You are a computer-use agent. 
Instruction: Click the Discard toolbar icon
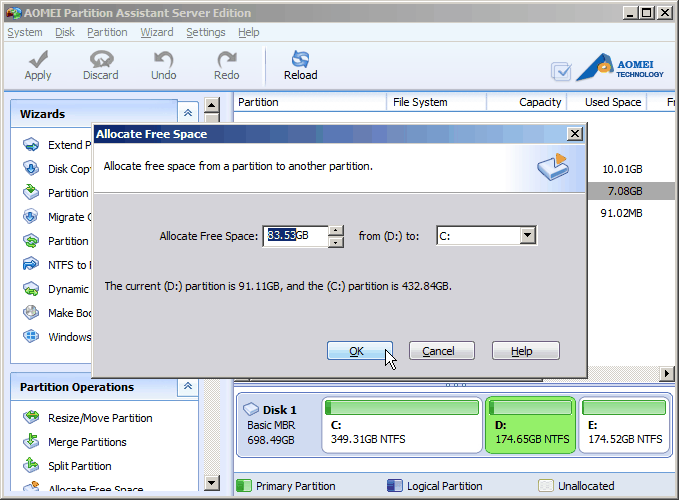pos(101,59)
